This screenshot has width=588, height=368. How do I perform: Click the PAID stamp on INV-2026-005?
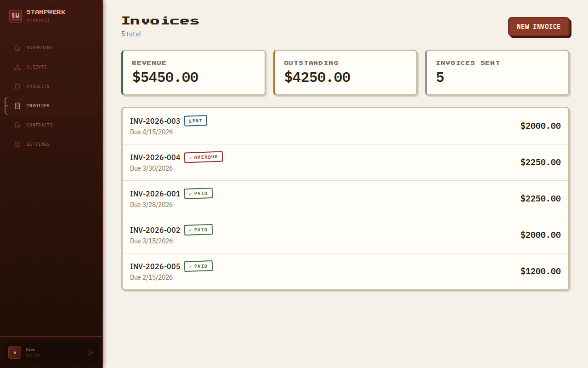tap(198, 266)
